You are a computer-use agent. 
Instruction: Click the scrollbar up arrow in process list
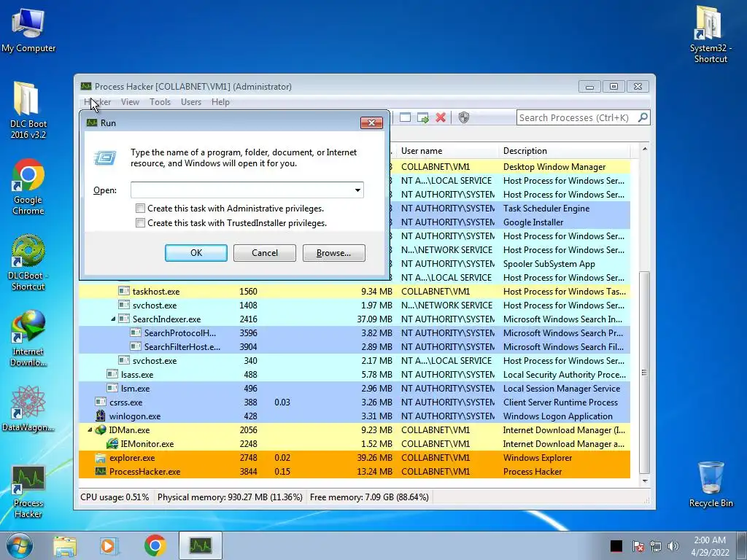[644, 149]
